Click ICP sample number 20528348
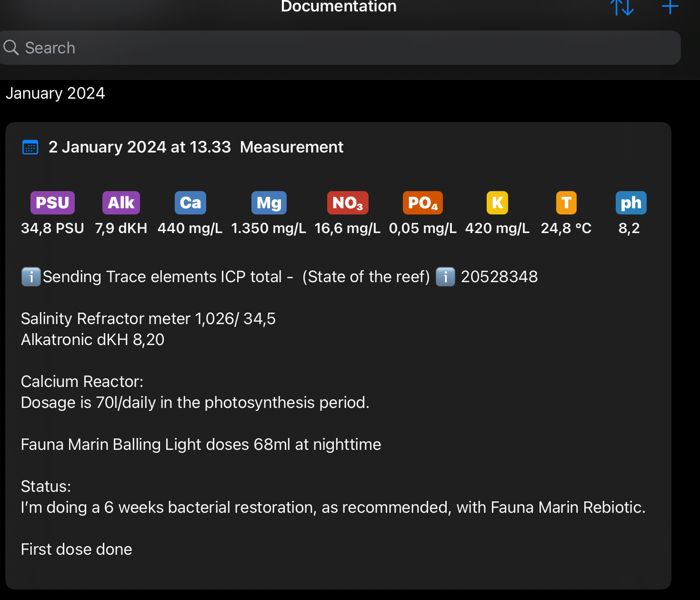 [x=499, y=277]
